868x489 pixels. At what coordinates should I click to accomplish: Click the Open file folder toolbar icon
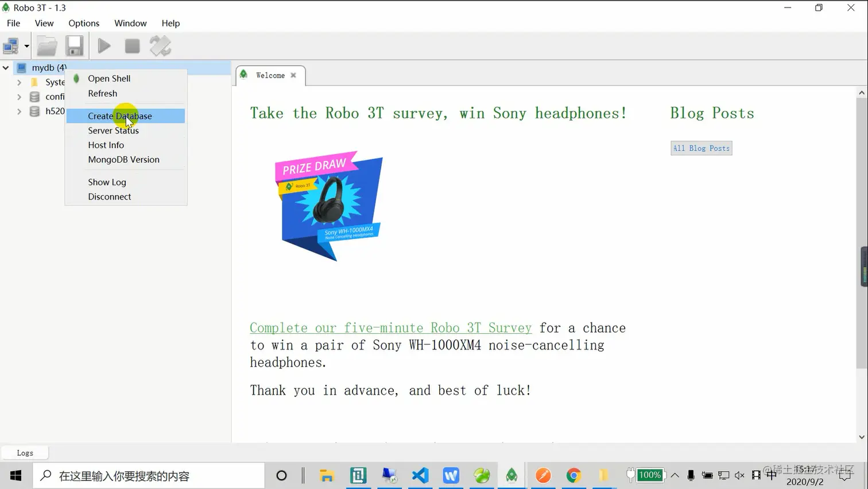47,46
